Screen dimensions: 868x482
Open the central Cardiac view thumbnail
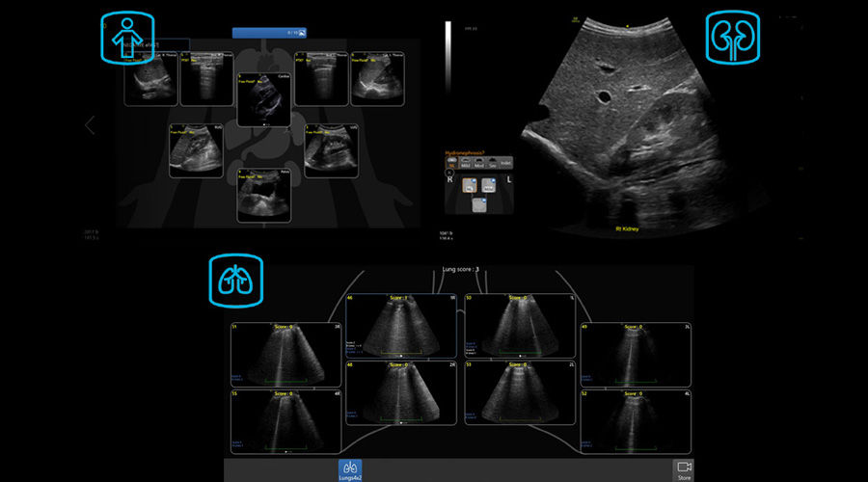pyautogui.click(x=264, y=100)
